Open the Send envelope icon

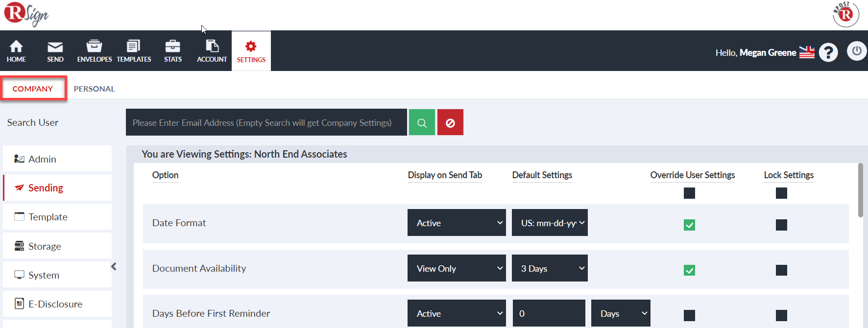pyautogui.click(x=55, y=47)
